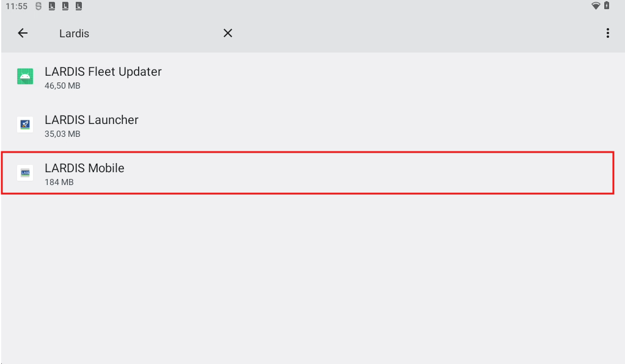
Task: Click the 184 MB size label
Action: [59, 182]
